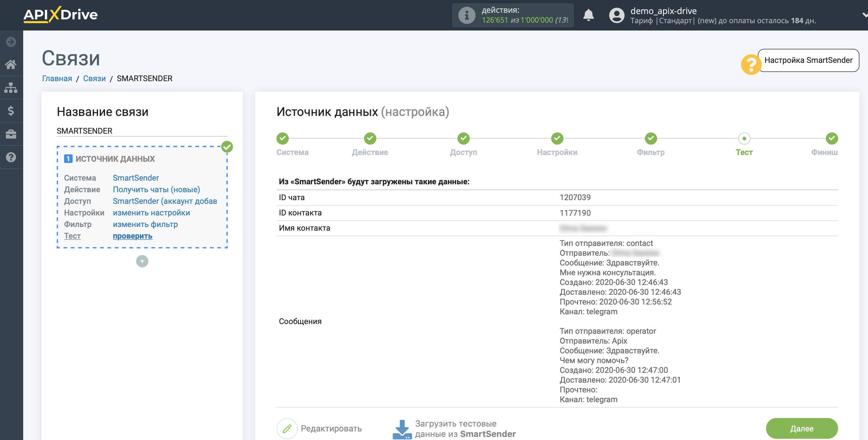Go to the Главная breadcrumb
Image resolution: width=868 pixels, height=440 pixels.
pyautogui.click(x=57, y=78)
